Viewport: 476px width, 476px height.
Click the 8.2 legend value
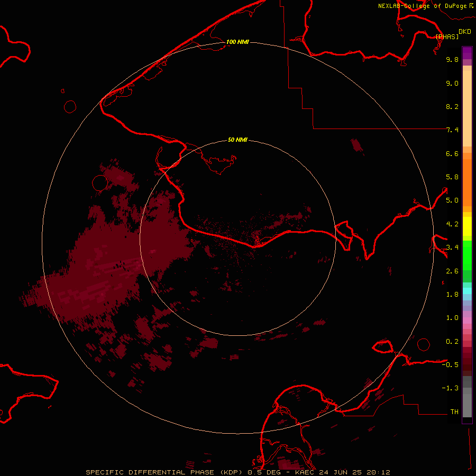(x=452, y=106)
